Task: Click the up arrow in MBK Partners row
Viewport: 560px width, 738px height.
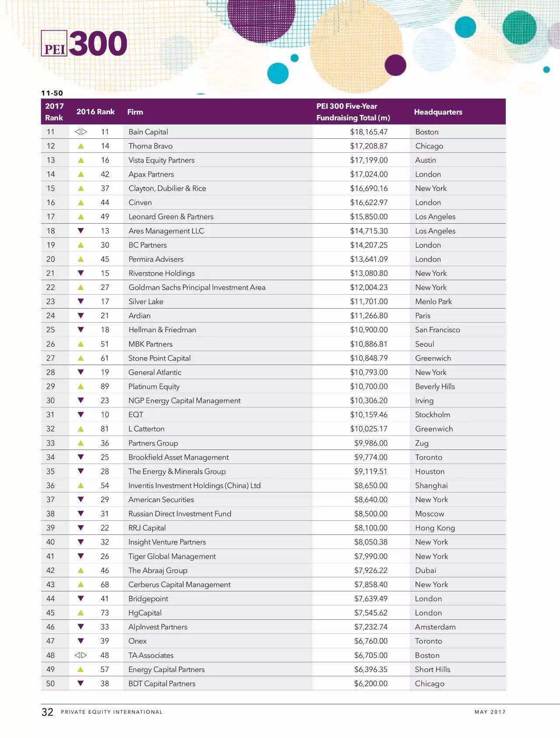Action: [80, 344]
